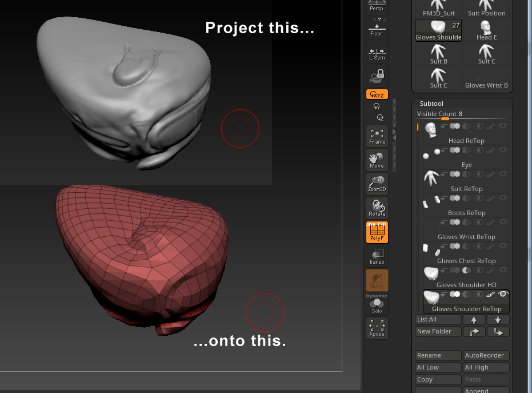
Task: Select the Suit Position tool thumbnail
Action: pyautogui.click(x=486, y=9)
